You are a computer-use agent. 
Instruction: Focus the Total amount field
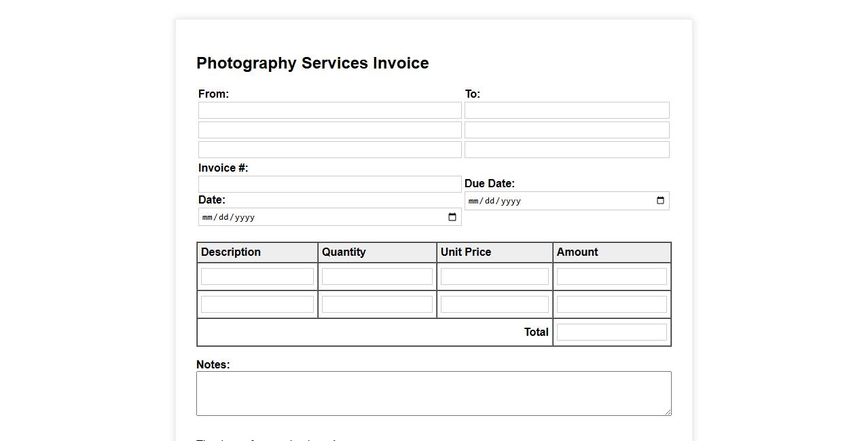click(611, 332)
